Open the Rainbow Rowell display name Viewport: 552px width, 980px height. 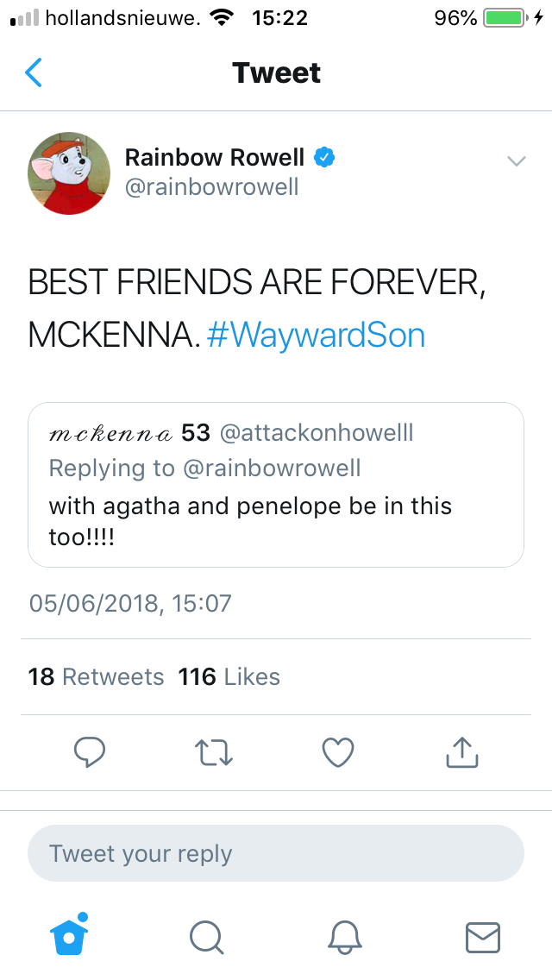click(x=215, y=157)
